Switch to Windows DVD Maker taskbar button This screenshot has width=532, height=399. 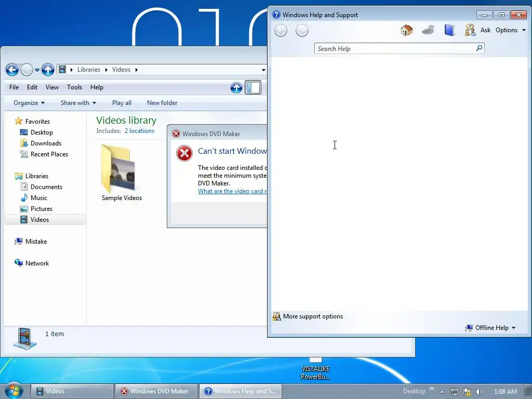click(x=156, y=391)
